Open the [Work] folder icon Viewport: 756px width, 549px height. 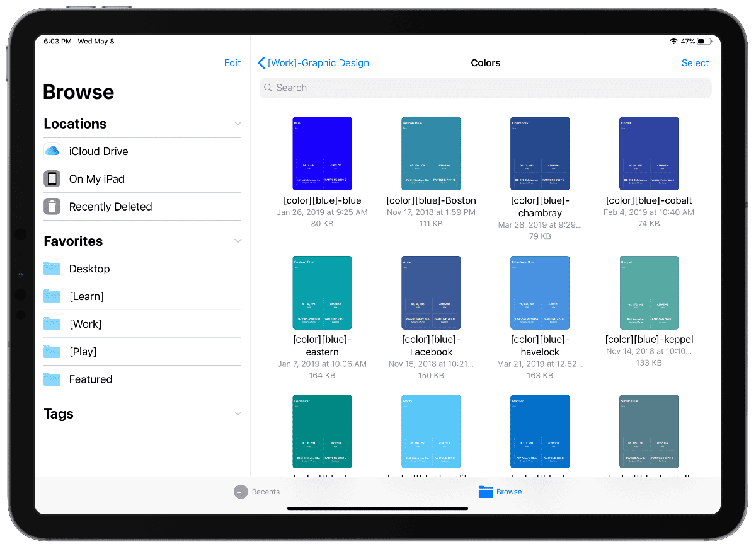click(x=52, y=324)
